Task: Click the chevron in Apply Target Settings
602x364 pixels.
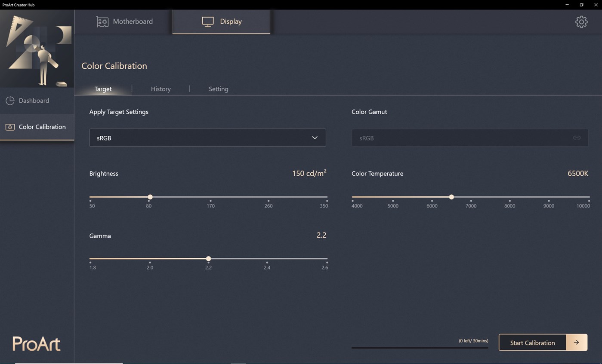Action: pos(315,138)
